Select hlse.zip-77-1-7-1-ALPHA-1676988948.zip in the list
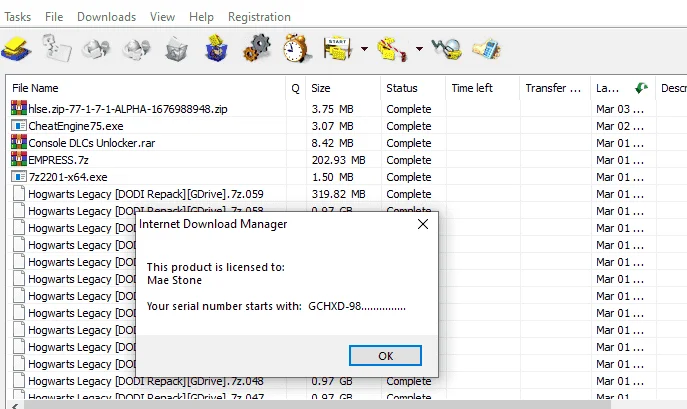The height and width of the screenshot is (409, 687). coord(128,109)
